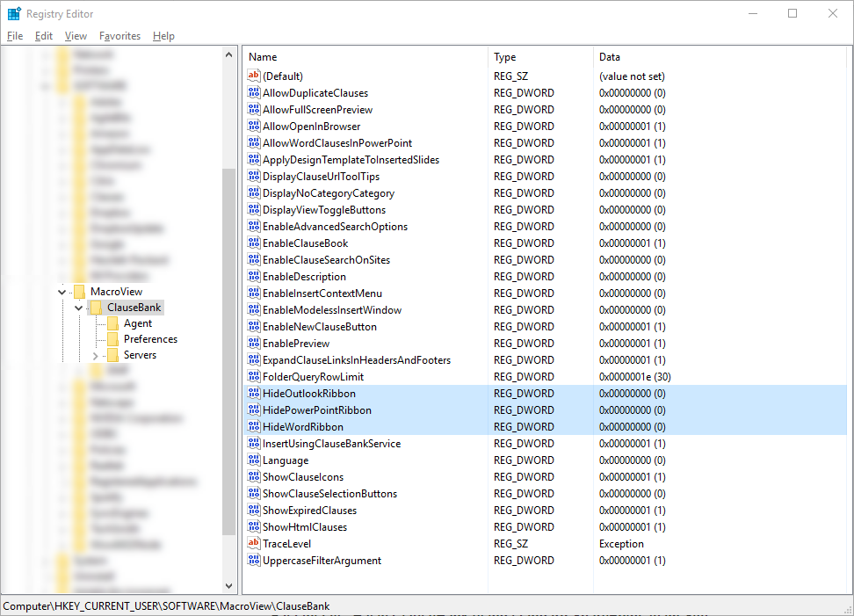The image size is (854, 616).
Task: Click the Agent folder icon
Action: (112, 323)
